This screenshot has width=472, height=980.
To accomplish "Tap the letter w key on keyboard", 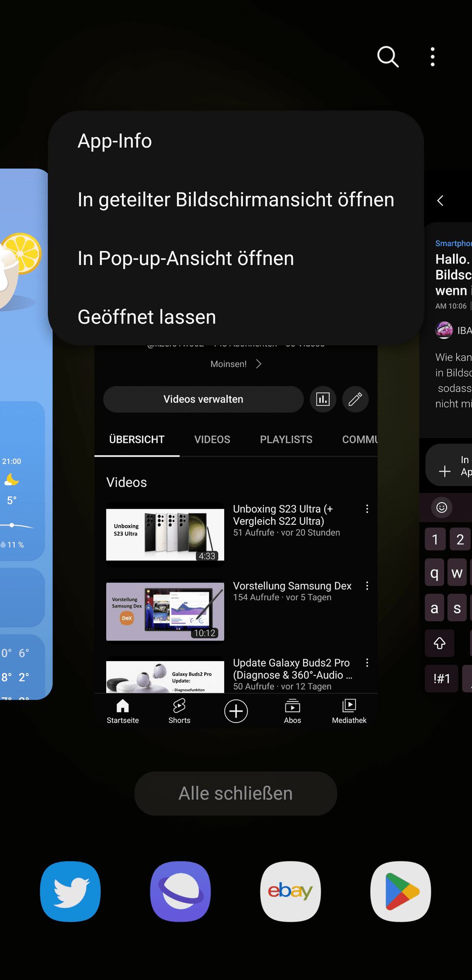I will tap(457, 572).
